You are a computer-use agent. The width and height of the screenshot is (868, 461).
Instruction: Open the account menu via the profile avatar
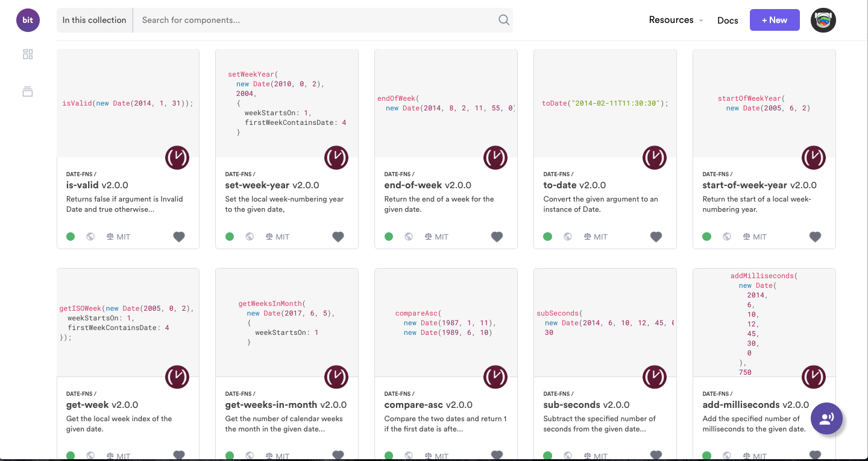click(823, 20)
